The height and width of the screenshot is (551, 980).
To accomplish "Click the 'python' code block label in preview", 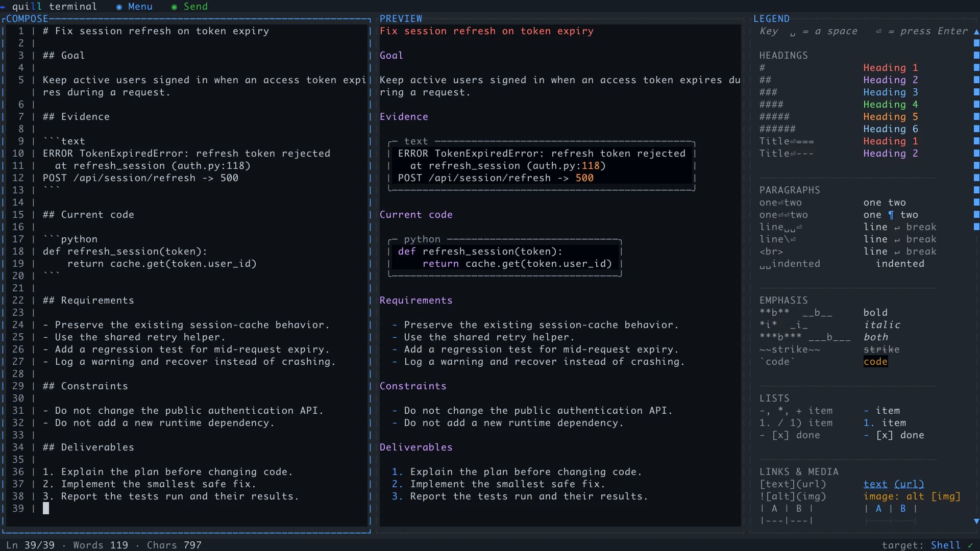I will coord(422,239).
